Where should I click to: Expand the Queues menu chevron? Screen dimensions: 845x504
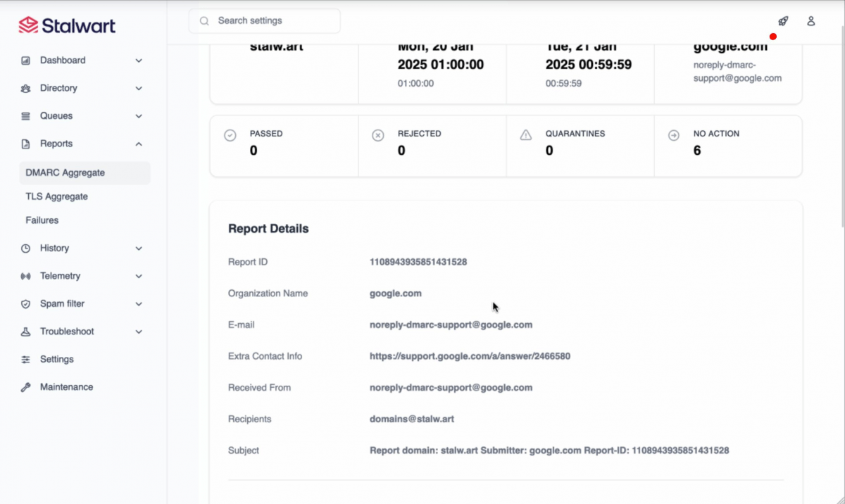(139, 116)
